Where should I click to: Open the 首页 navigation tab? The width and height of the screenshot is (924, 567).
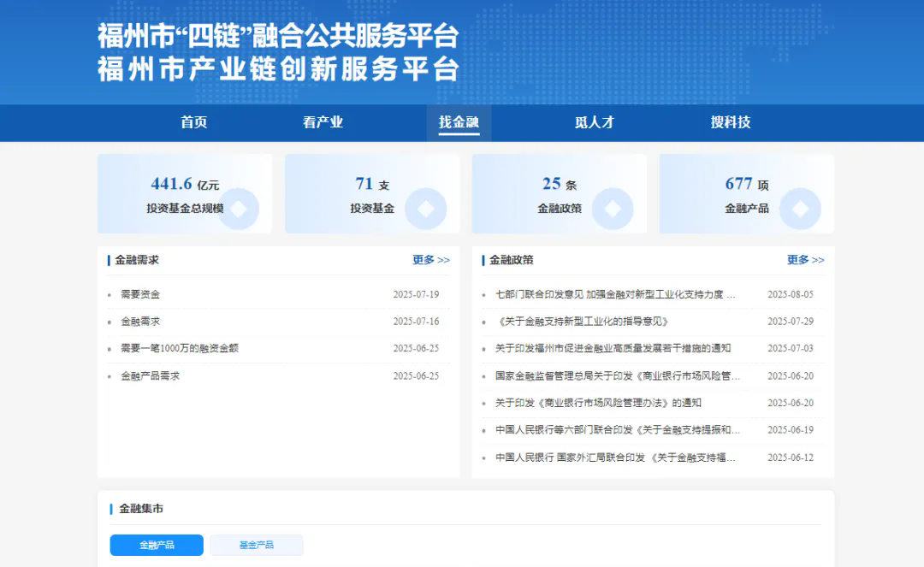coord(194,122)
